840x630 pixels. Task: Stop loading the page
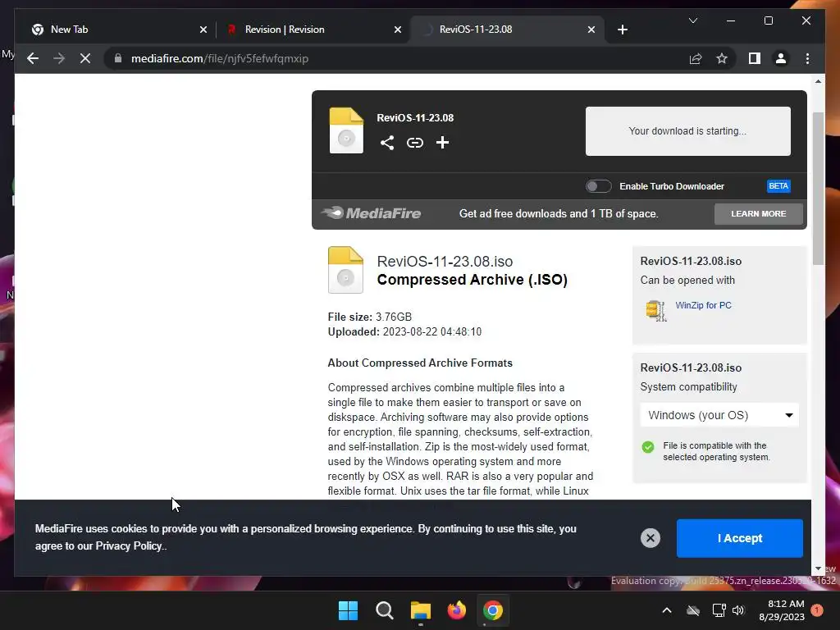coord(85,58)
